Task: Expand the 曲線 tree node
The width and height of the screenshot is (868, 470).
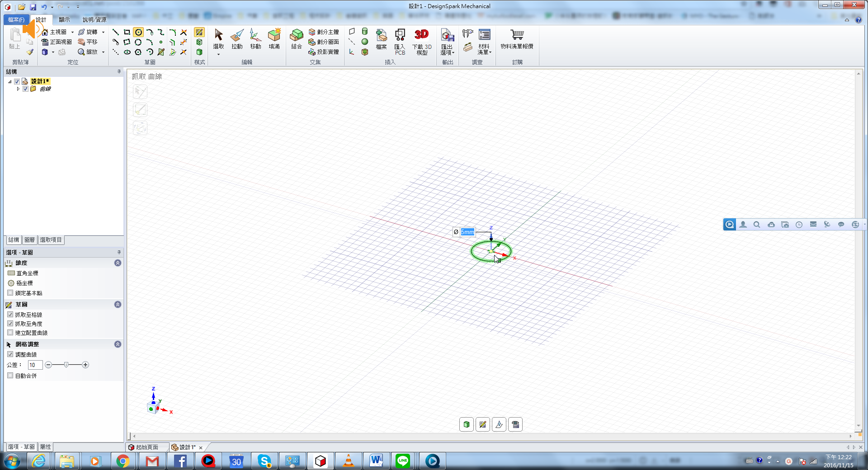Action: (18, 89)
